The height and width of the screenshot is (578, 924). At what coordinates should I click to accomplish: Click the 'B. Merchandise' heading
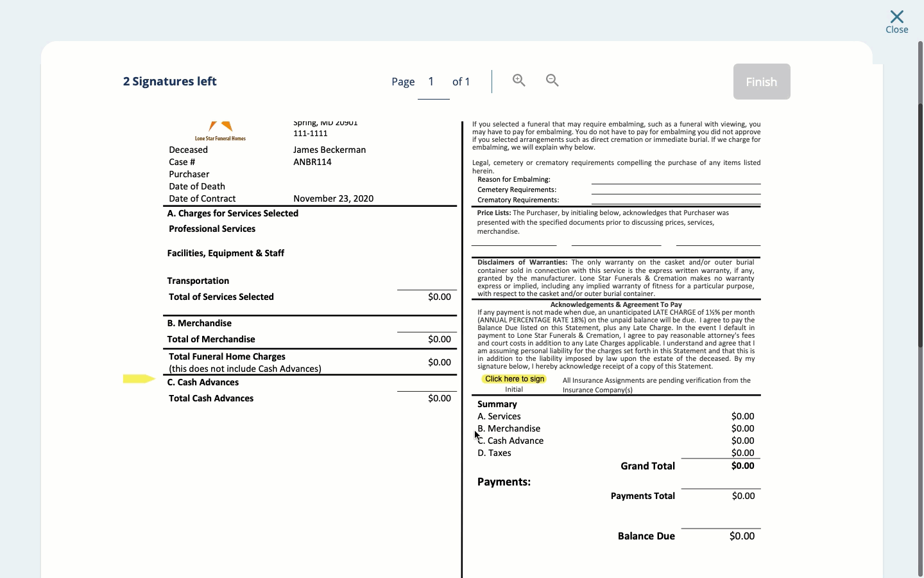click(200, 323)
